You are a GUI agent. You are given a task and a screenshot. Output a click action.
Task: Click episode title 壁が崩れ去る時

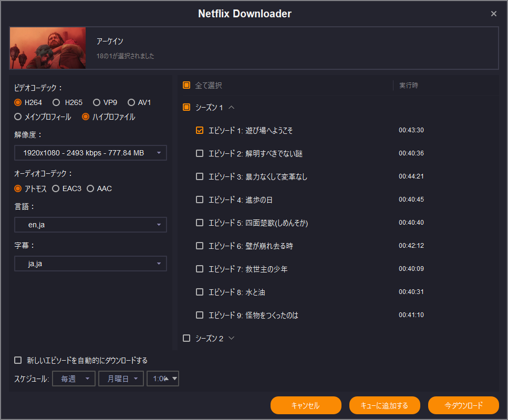pos(269,246)
